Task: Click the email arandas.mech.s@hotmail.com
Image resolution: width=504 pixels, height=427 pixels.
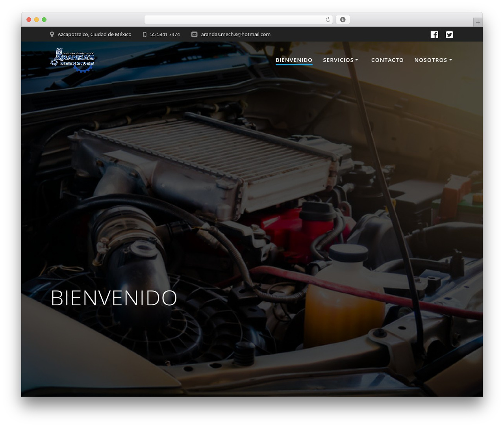Action: pos(236,34)
